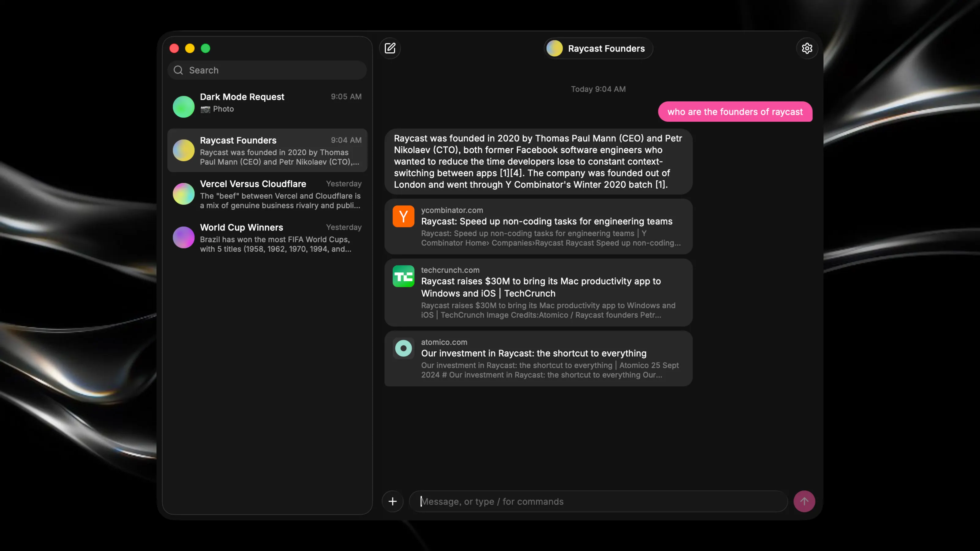Open World Cup Winners conversation
Viewport: 980px width, 551px height.
coord(267,237)
